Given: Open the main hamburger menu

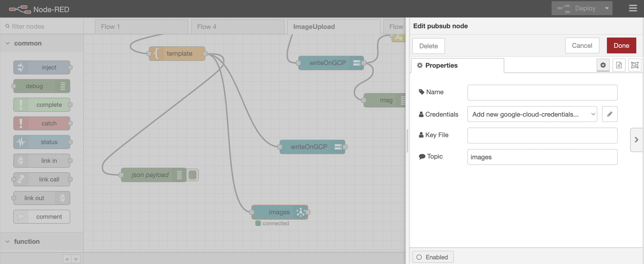Looking at the screenshot, I should click(633, 8).
